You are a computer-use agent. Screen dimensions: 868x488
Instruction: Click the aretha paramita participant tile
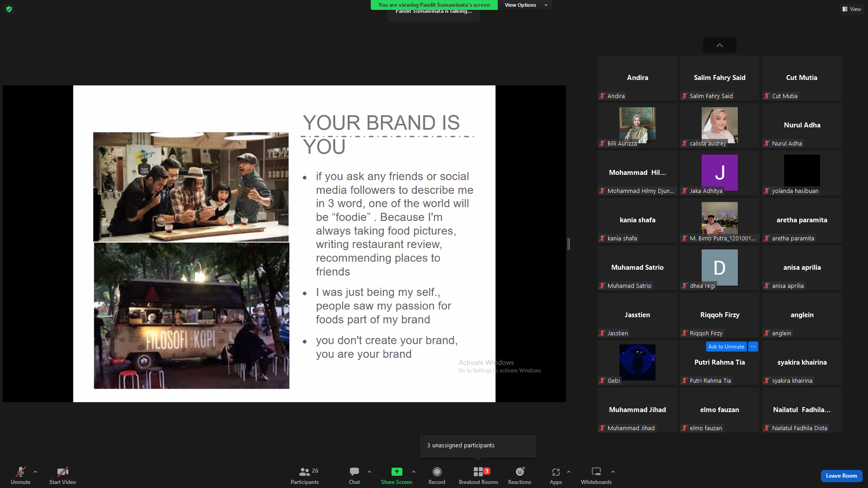(802, 221)
